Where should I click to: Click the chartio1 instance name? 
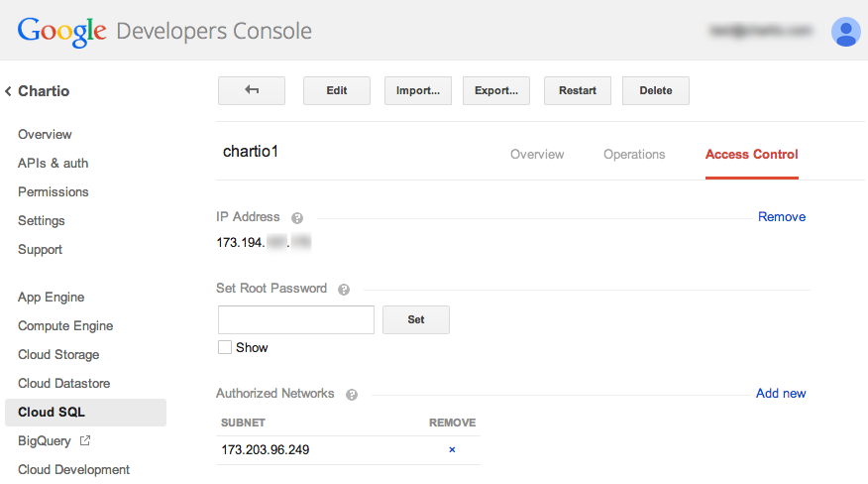click(251, 152)
